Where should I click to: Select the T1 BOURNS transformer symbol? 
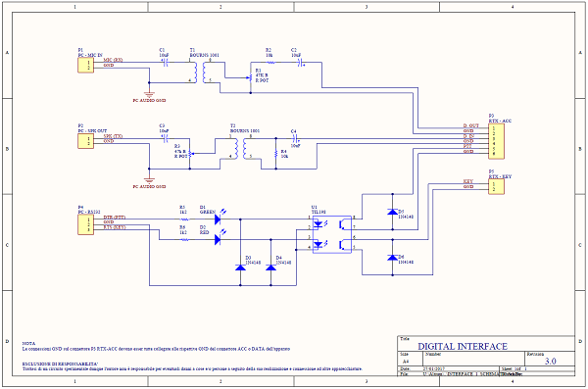point(200,73)
